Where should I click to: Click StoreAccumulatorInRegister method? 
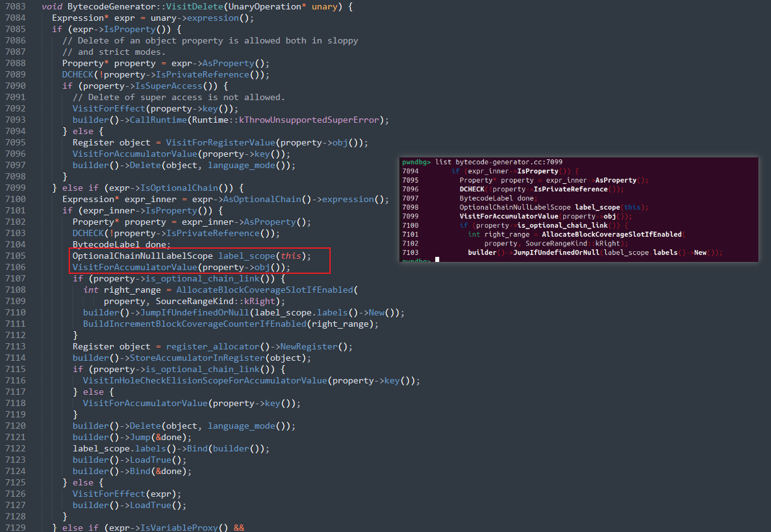click(197, 358)
